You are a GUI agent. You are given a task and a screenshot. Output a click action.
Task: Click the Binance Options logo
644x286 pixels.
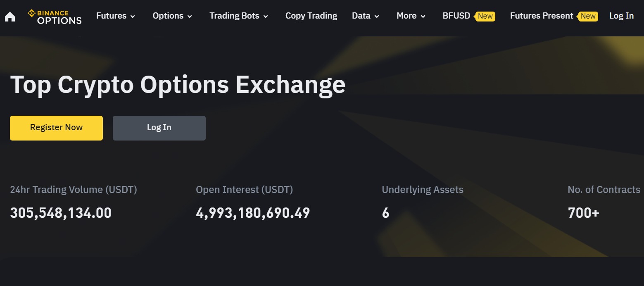(55, 17)
